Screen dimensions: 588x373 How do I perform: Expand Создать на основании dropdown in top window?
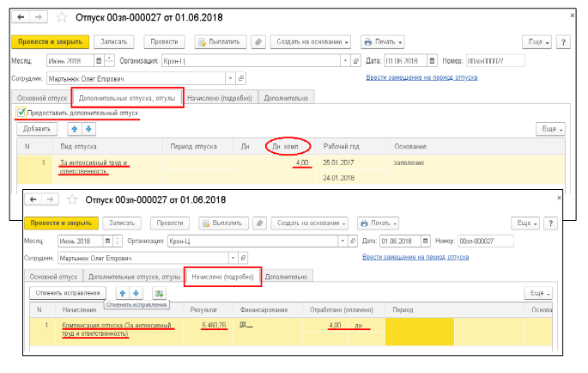pyautogui.click(x=310, y=41)
